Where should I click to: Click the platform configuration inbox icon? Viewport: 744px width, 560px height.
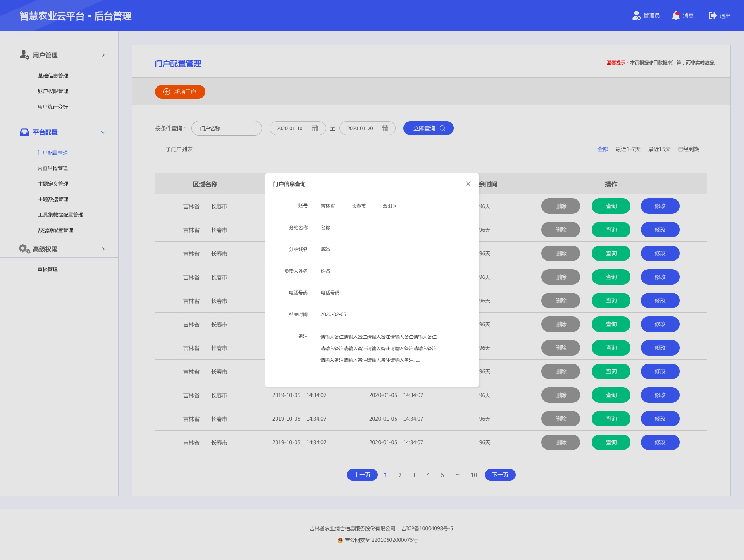(24, 132)
